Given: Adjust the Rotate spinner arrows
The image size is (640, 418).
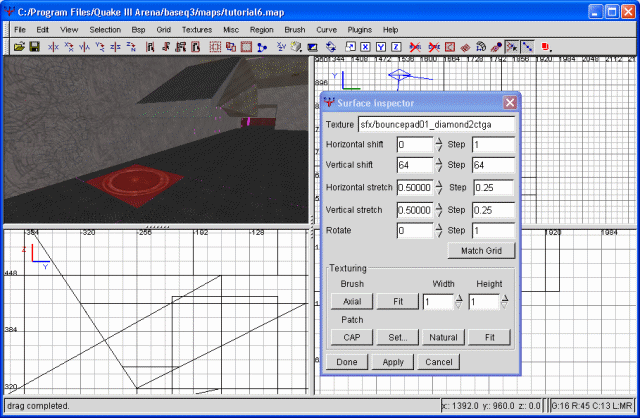Looking at the screenshot, I should (x=439, y=230).
